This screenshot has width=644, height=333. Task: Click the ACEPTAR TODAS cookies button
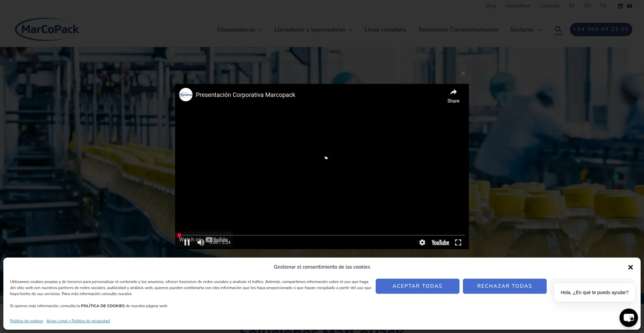click(x=417, y=286)
